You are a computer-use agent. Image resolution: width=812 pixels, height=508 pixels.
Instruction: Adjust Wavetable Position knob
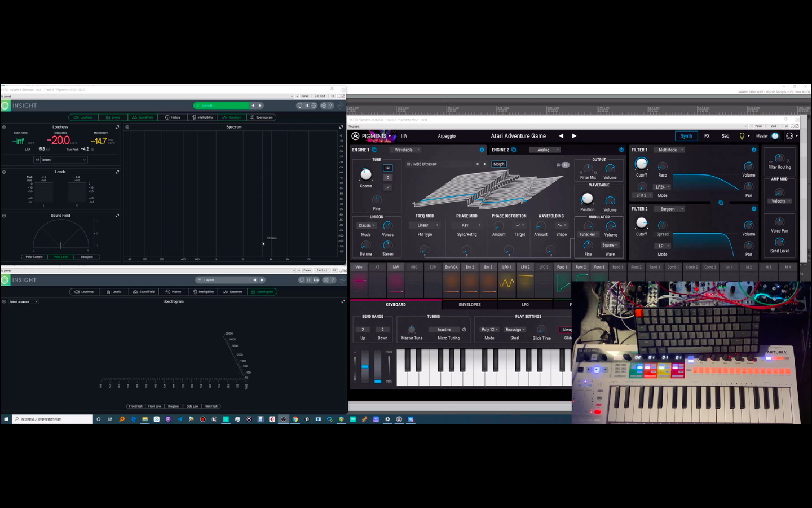587,199
